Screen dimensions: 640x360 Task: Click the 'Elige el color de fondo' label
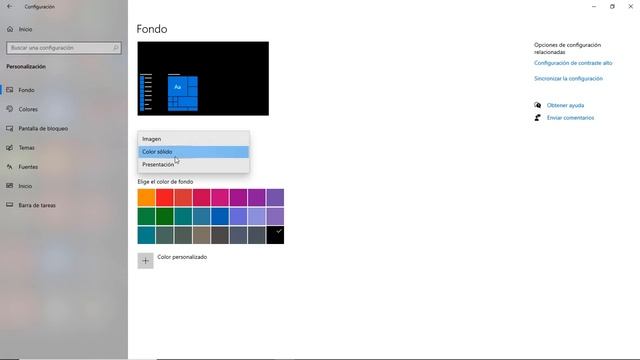165,182
